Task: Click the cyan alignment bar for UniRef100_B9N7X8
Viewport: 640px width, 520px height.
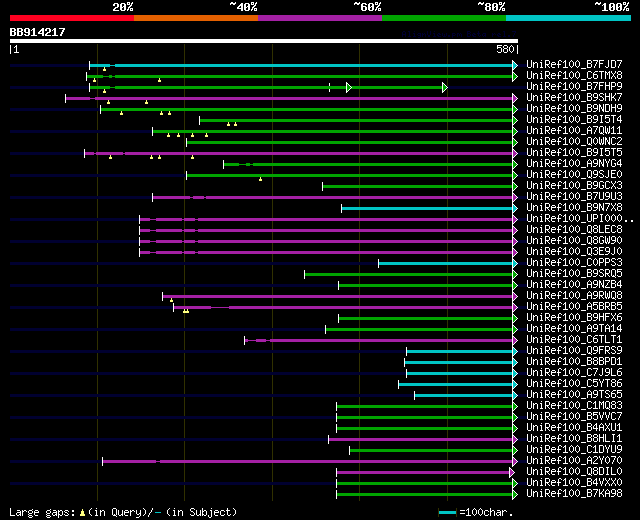Action: [x=429, y=209]
